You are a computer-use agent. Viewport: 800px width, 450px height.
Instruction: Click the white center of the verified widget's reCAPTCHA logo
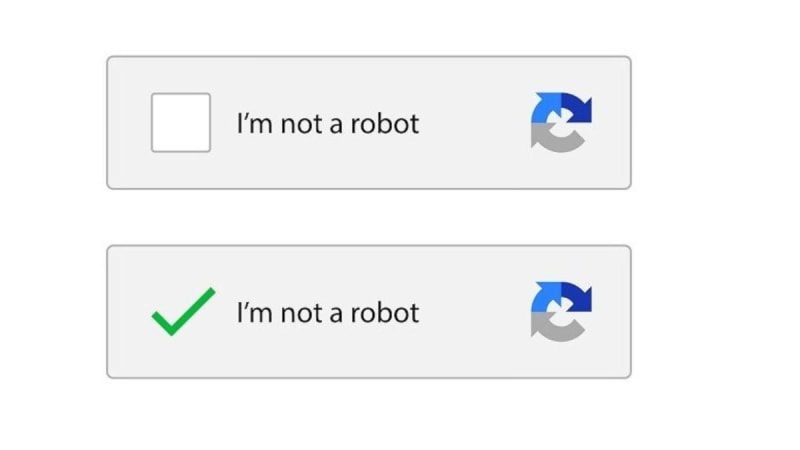tap(559, 312)
